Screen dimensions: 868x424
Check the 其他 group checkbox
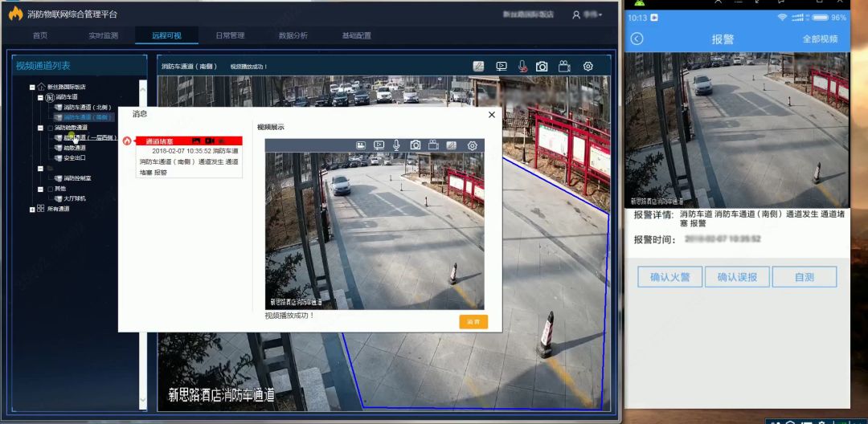[50, 189]
